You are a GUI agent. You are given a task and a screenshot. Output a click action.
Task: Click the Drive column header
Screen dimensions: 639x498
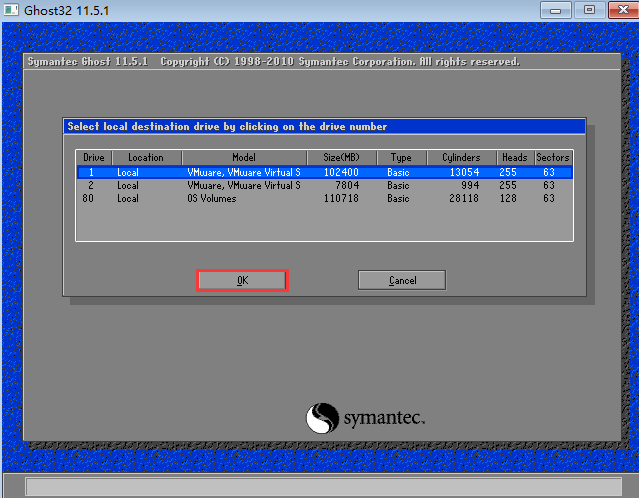point(94,158)
